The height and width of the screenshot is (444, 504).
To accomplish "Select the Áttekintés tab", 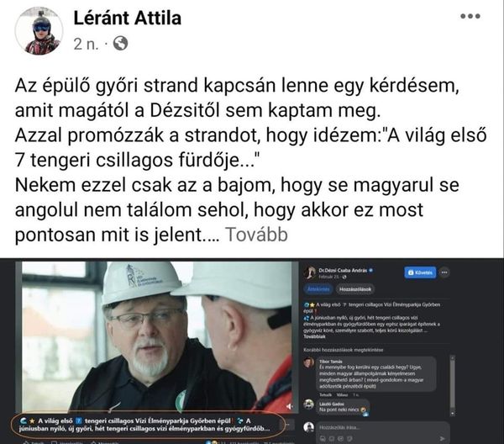I will point(318,289).
